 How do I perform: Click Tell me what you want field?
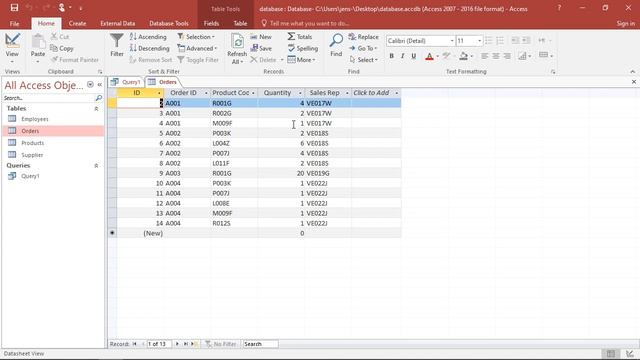coord(309,23)
